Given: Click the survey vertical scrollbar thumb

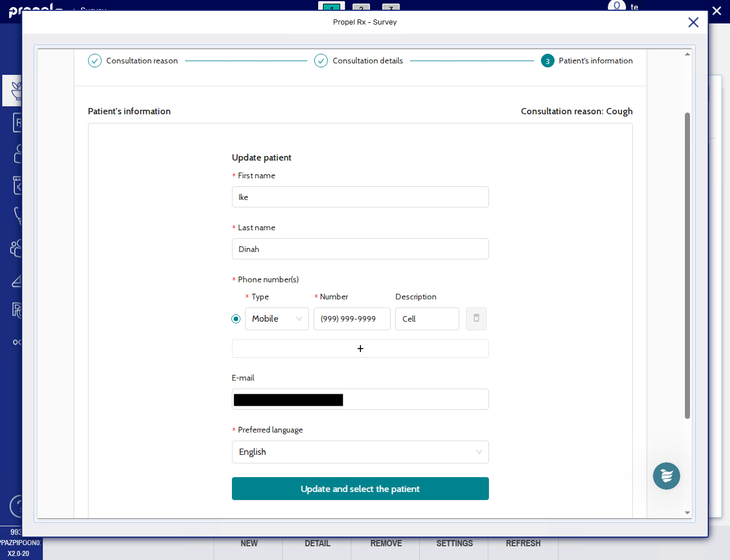Looking at the screenshot, I should [x=687, y=266].
